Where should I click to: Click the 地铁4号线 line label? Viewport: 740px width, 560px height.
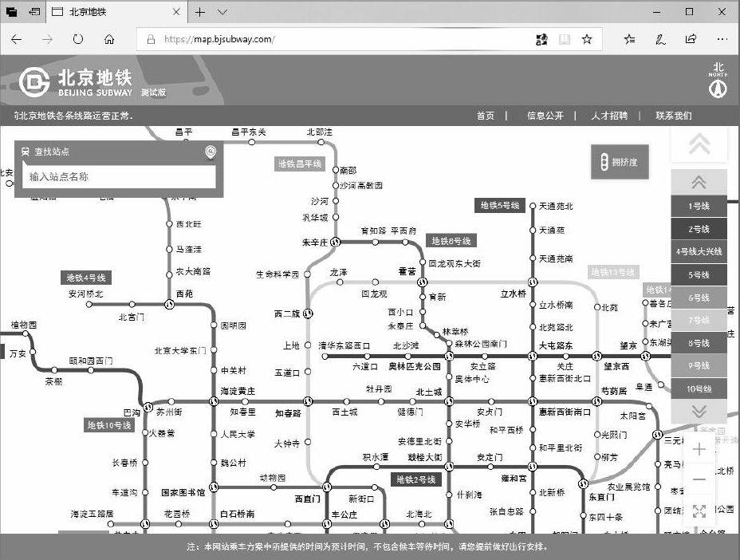(x=86, y=278)
